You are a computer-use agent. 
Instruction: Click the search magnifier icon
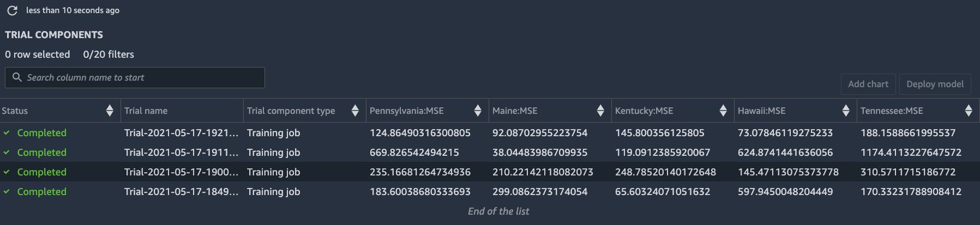coord(17,77)
